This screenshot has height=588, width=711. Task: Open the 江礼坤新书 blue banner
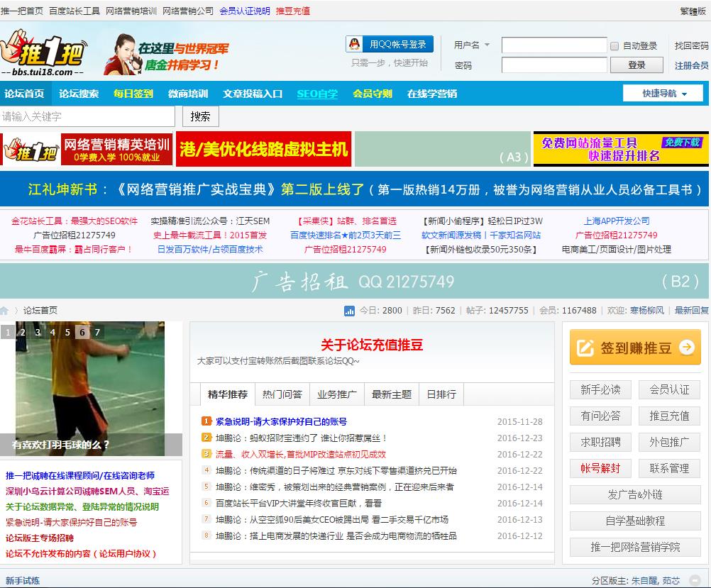point(354,189)
